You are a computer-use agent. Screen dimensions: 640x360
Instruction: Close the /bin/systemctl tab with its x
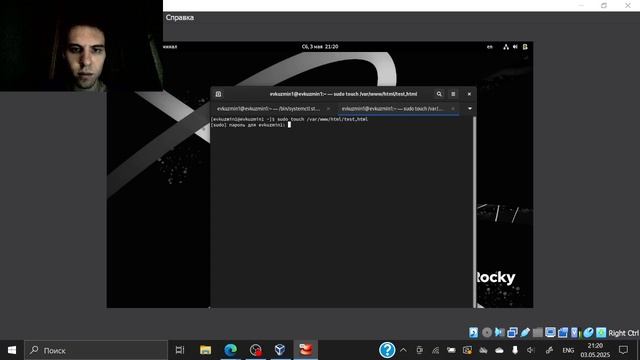[x=328, y=109]
